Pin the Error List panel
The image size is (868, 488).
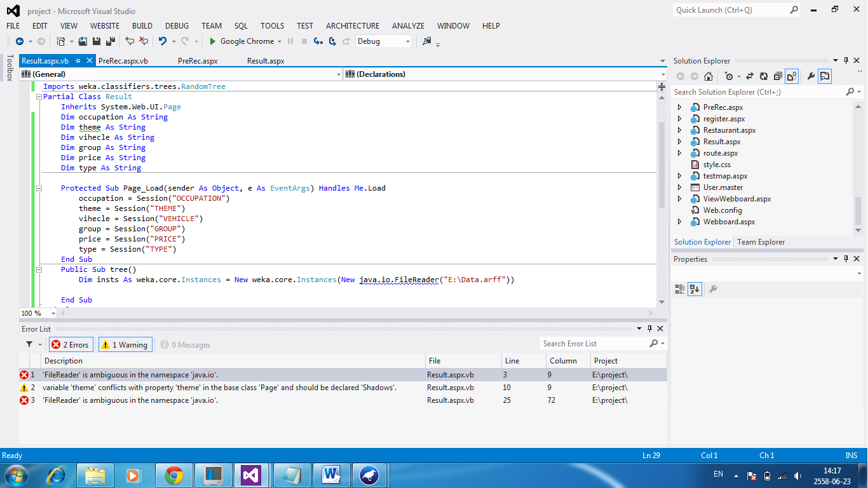(649, 329)
